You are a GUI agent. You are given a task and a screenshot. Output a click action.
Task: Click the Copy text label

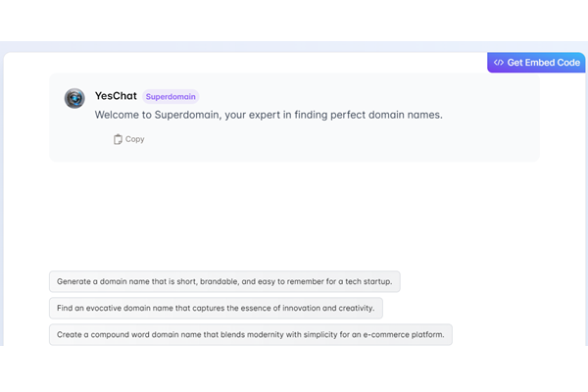[x=135, y=139]
